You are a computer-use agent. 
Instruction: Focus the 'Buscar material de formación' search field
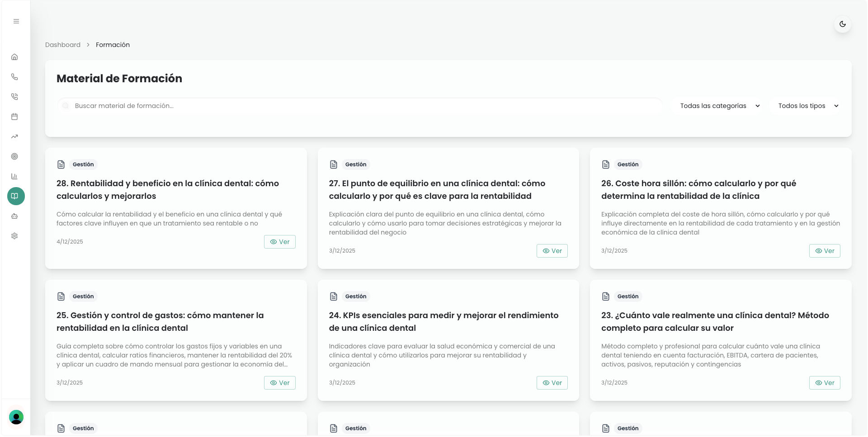point(360,106)
